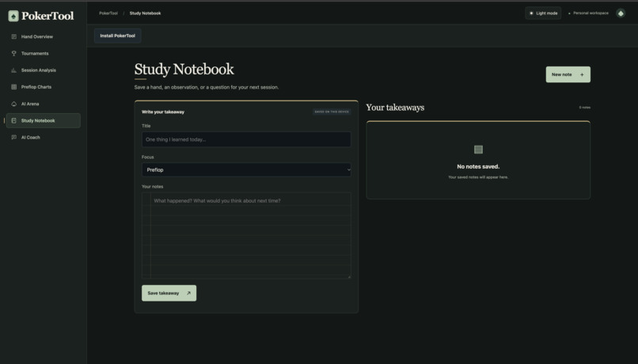The image size is (638, 364).
Task: Navigate to Preflop Charts
Action: point(43,87)
